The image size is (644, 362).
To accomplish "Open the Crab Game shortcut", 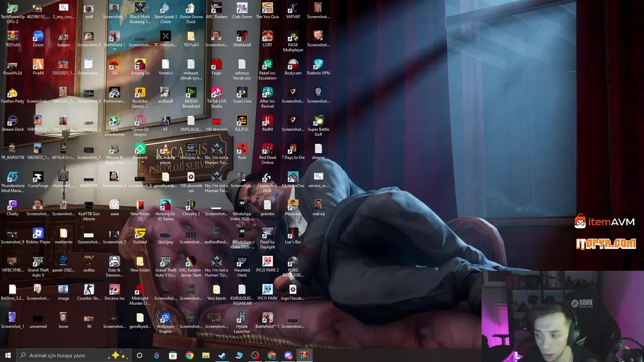I will point(242,11).
